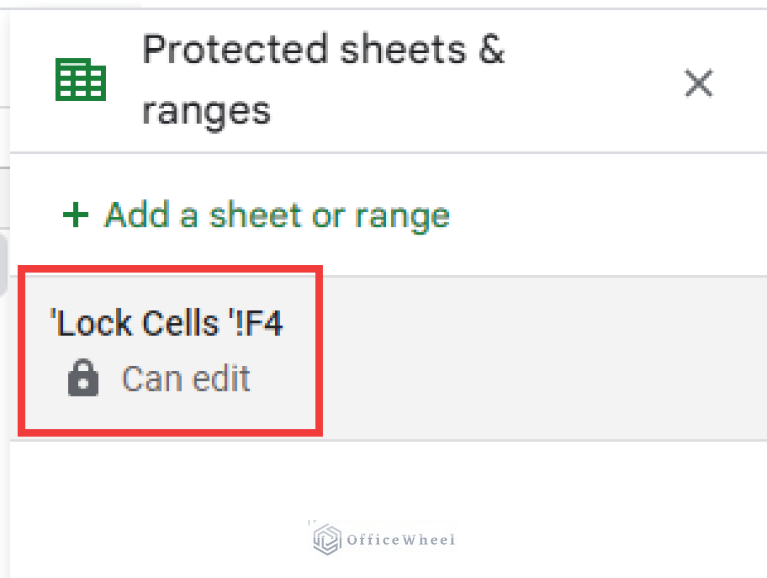This screenshot has height=578, width=767.
Task: Click the padlock icon beside Can edit
Action: [83, 378]
